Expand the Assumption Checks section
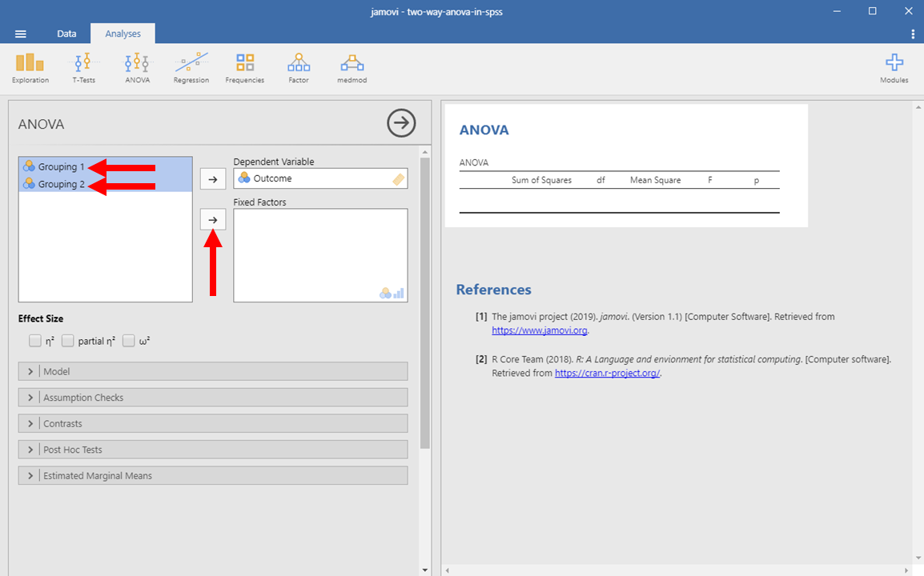 point(212,398)
